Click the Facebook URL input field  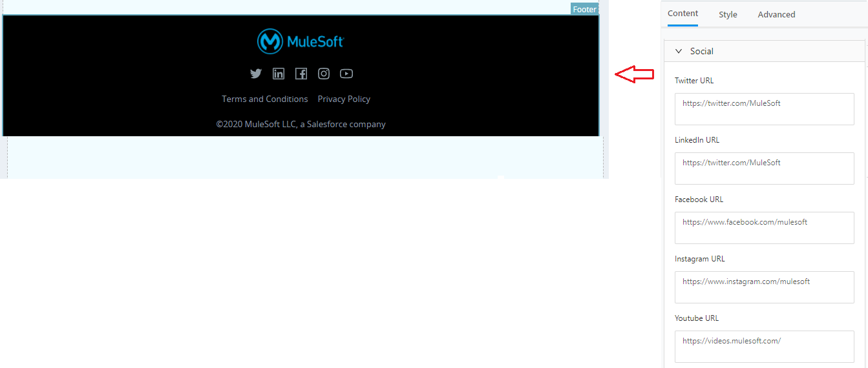point(765,228)
